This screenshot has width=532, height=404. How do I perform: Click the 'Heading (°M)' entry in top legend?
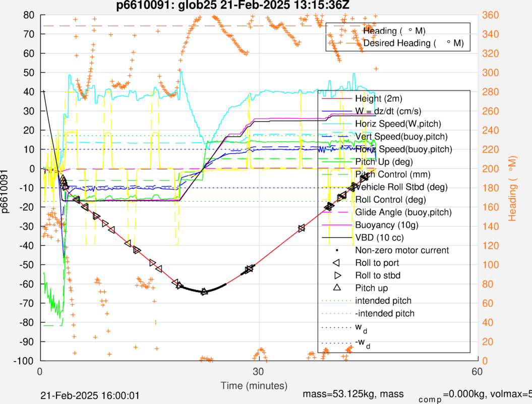pos(394,31)
